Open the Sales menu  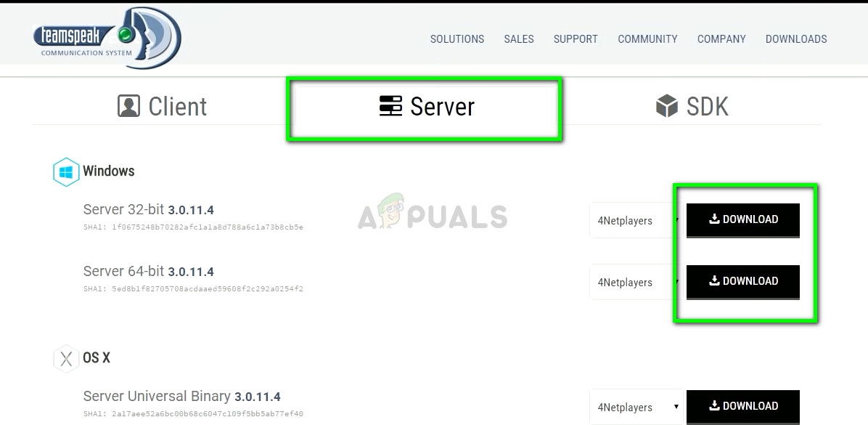click(x=519, y=39)
